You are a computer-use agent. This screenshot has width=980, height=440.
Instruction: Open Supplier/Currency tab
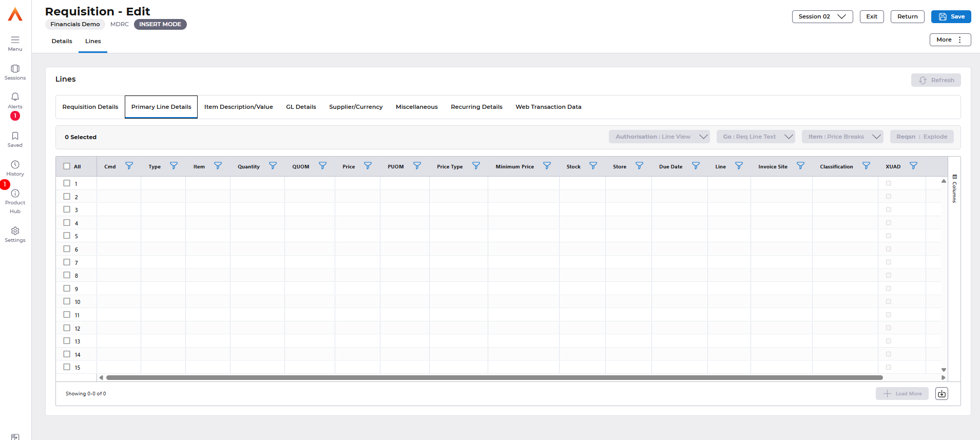click(x=356, y=107)
